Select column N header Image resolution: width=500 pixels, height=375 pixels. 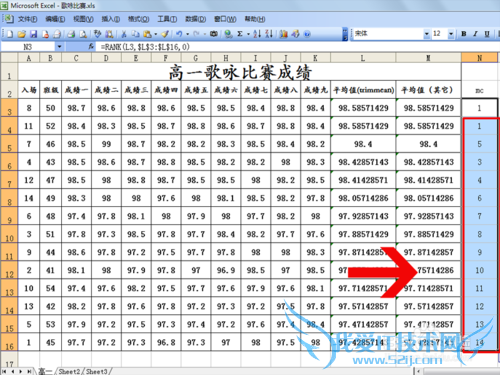[479, 58]
